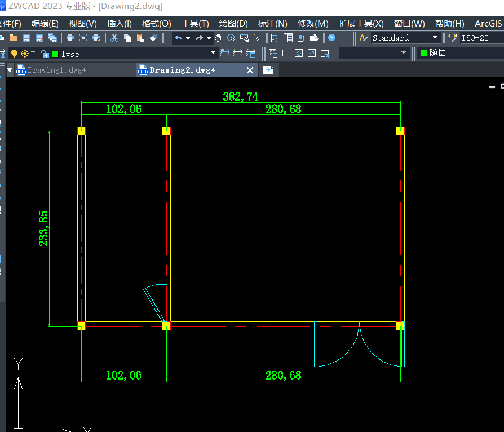504x432 pixels.
Task: Open the Calculator icon in the toolbar
Action: [x=275, y=38]
